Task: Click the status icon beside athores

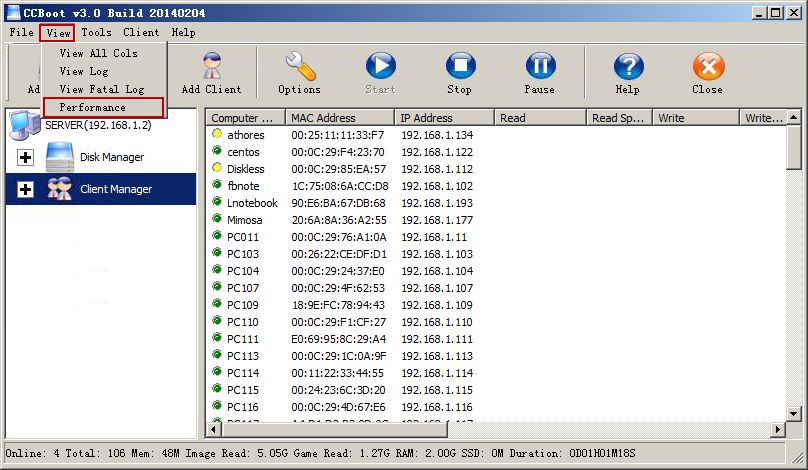Action: [217, 134]
